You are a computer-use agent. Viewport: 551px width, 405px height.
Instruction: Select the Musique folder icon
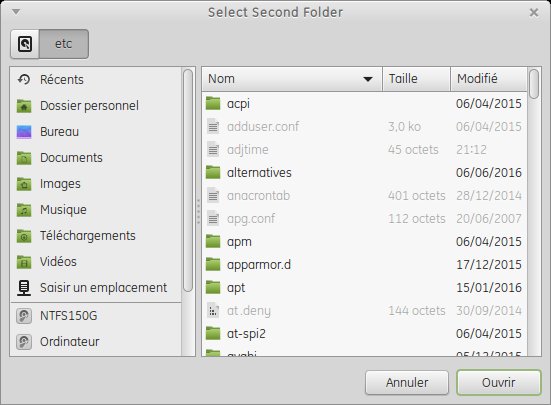24,210
